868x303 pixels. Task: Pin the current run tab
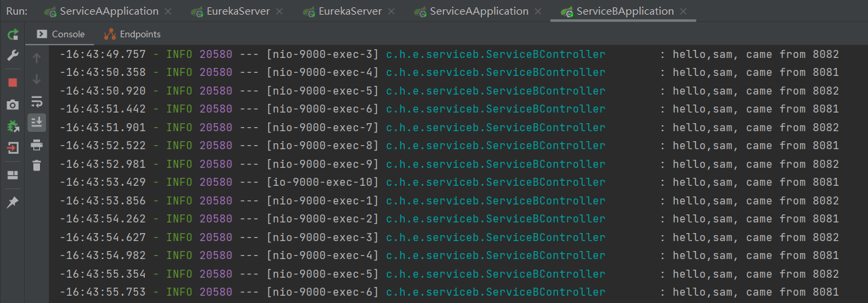tap(13, 202)
